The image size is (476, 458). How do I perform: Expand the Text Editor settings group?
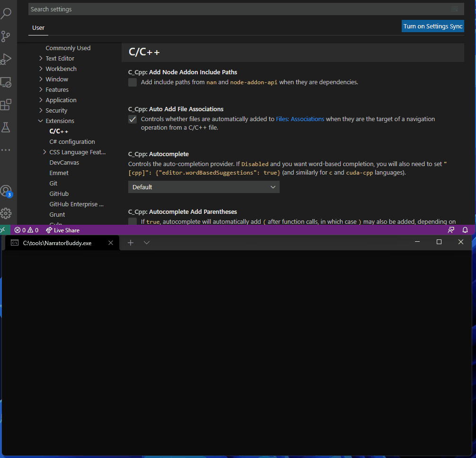click(60, 58)
